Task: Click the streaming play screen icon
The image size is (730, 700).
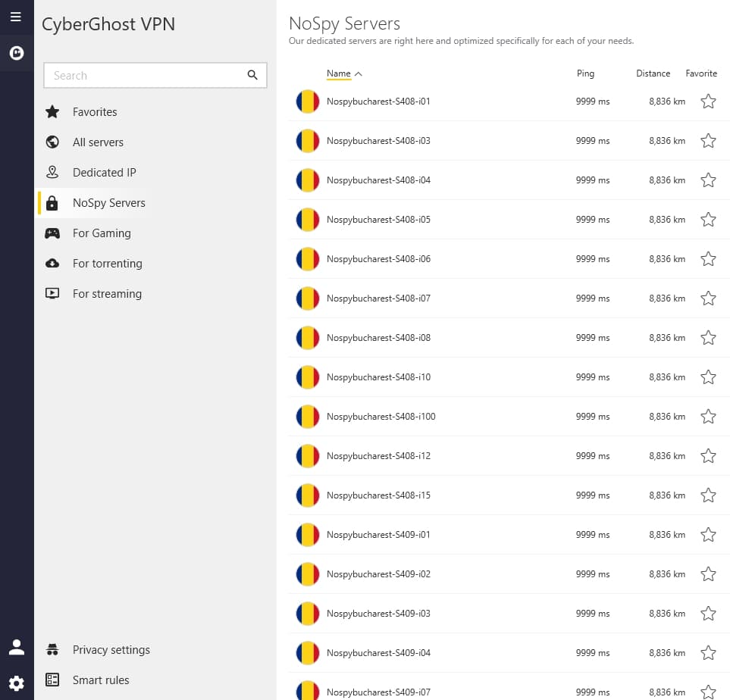Action: pos(52,293)
